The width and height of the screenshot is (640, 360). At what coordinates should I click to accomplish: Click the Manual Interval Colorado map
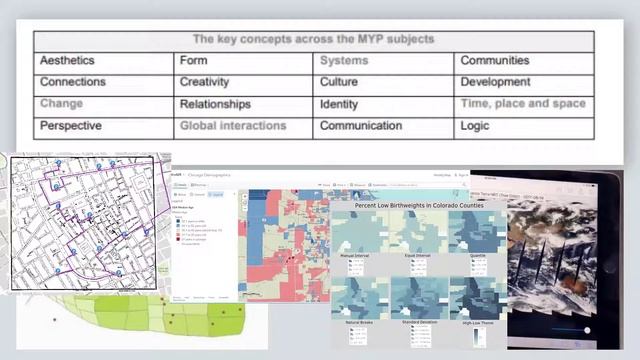tap(360, 232)
